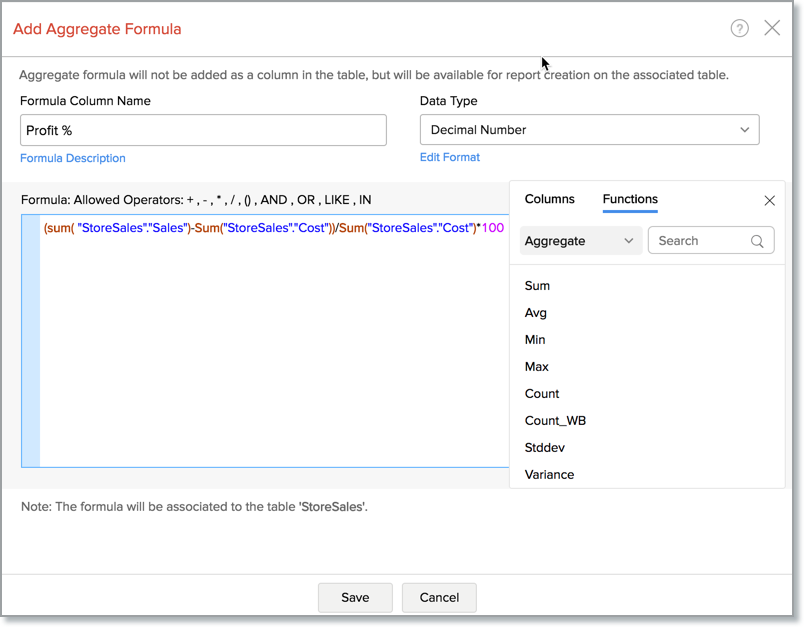Expand the Aggregate function category dropdown
The image size is (804, 627).
coord(580,241)
